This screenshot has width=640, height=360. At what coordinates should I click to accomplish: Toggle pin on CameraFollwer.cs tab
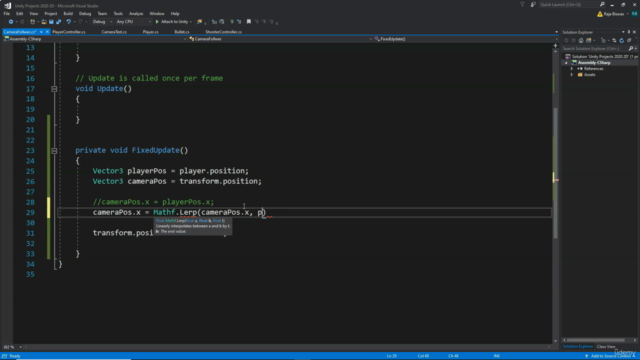41,32
